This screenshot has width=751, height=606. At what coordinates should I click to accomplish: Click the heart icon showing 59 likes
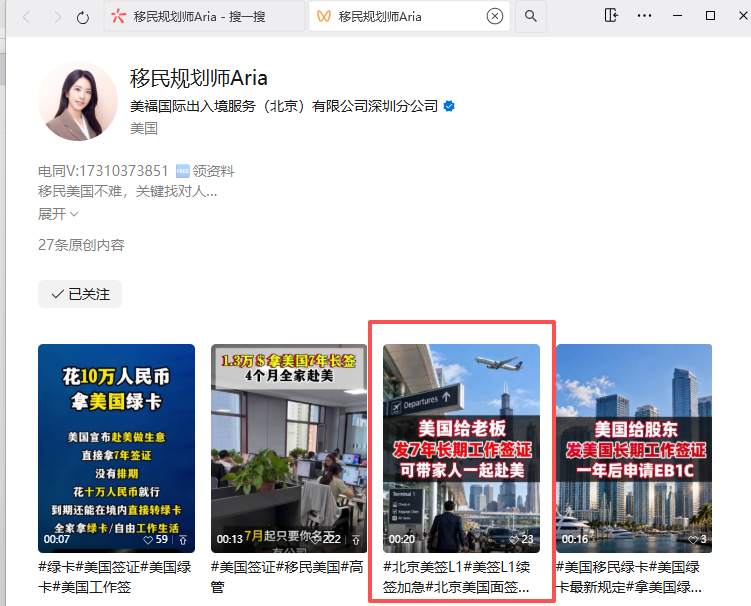(148, 540)
